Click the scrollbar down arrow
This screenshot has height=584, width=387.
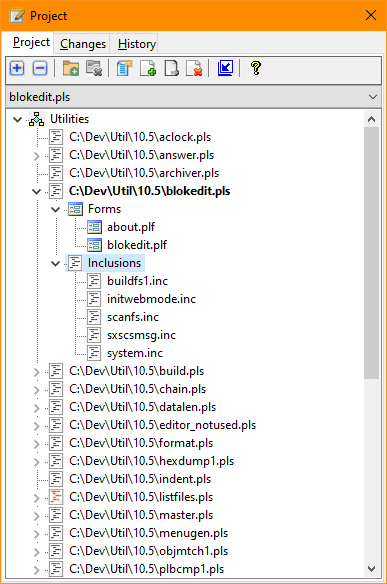click(x=371, y=568)
